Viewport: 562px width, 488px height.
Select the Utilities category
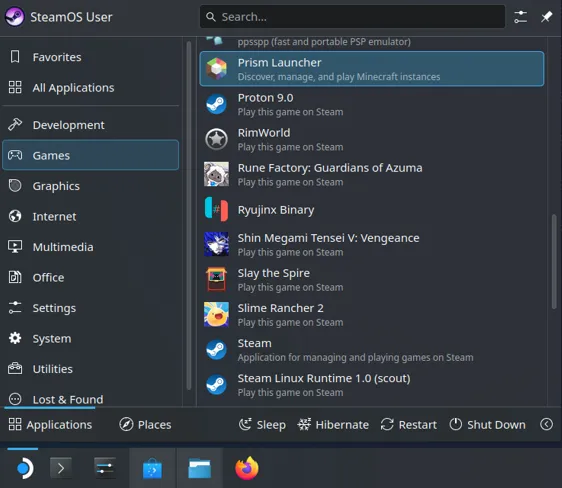click(x=90, y=369)
